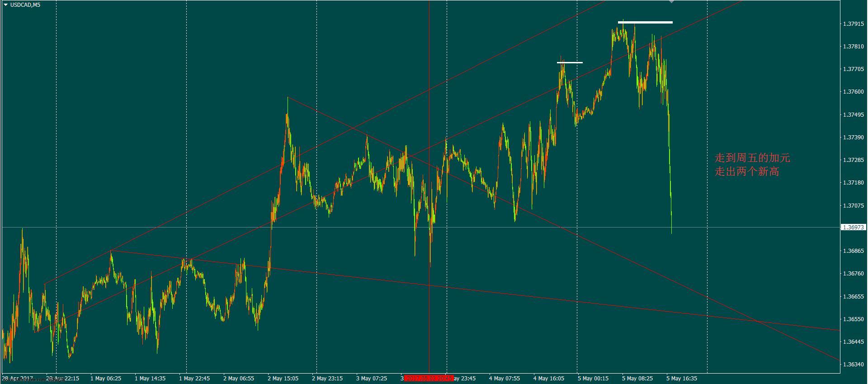The height and width of the screenshot is (384, 868).
Task: Click price scale value 1.37915
Action: point(854,24)
